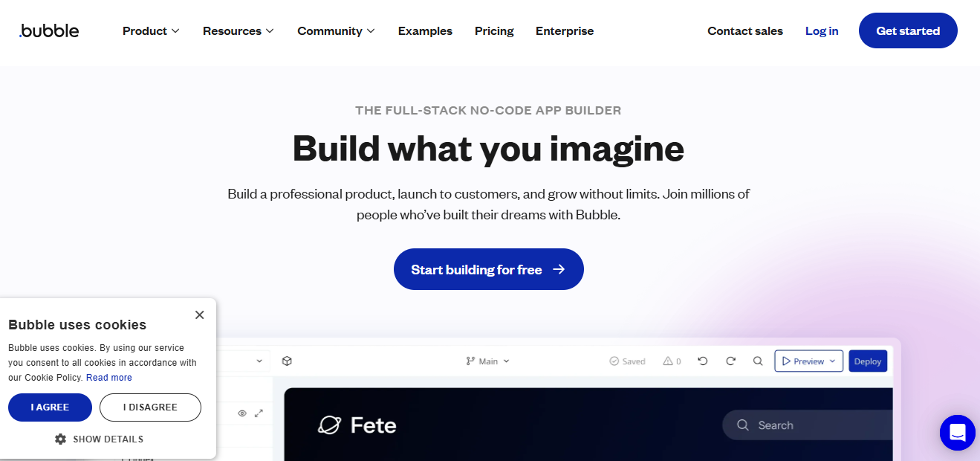
Task: Open the Pricing page
Action: coord(494,30)
